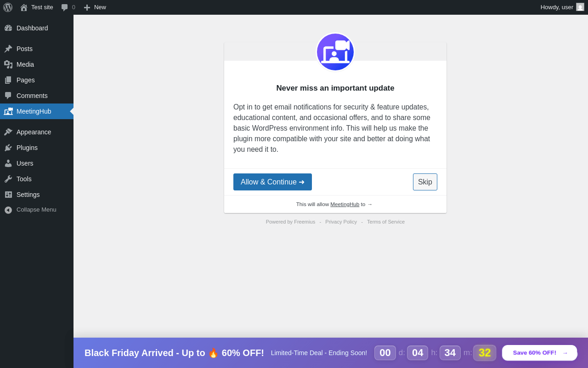Click the plus icon beside New

pyautogui.click(x=87, y=7)
